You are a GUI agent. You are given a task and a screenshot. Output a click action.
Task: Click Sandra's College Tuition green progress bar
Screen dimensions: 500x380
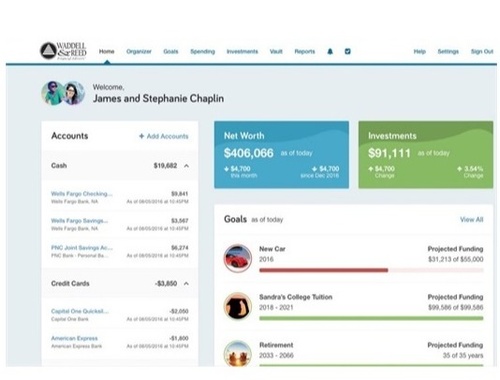coord(371,318)
